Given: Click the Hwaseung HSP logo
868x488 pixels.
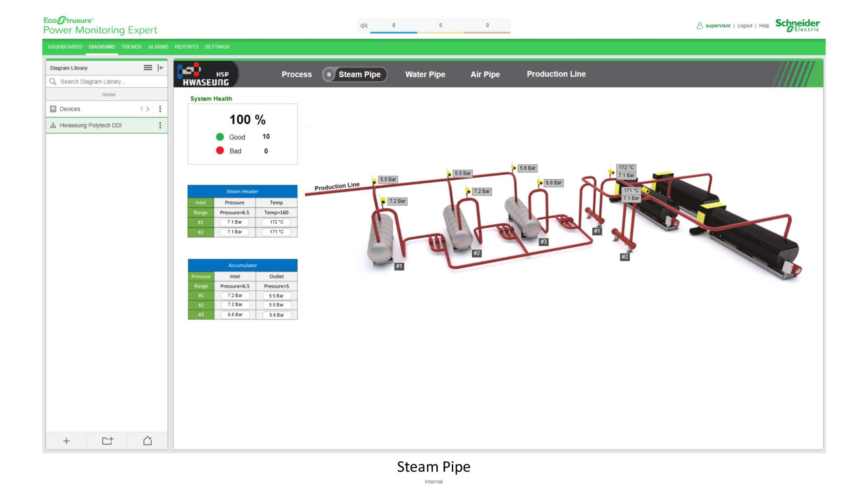Looking at the screenshot, I should [x=205, y=74].
